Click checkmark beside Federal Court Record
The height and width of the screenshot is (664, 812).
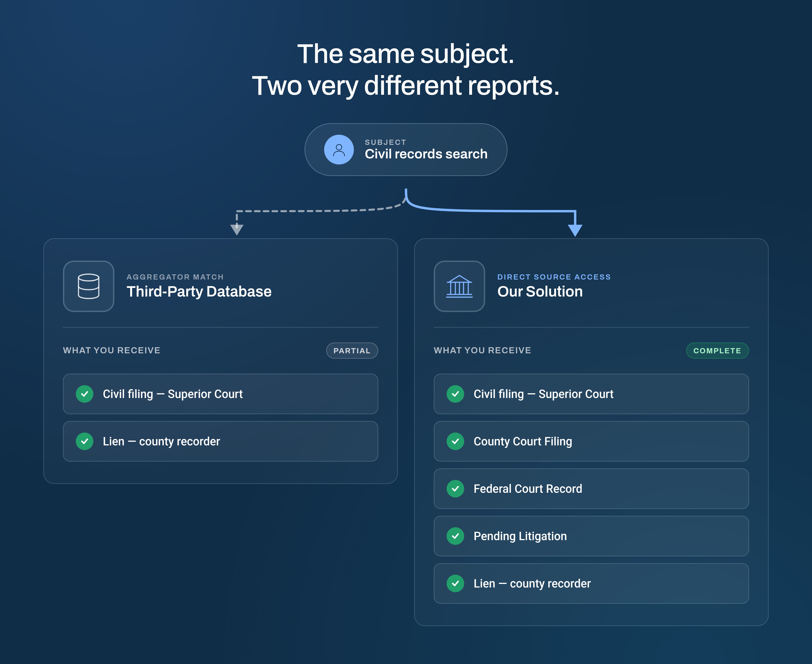pos(455,489)
